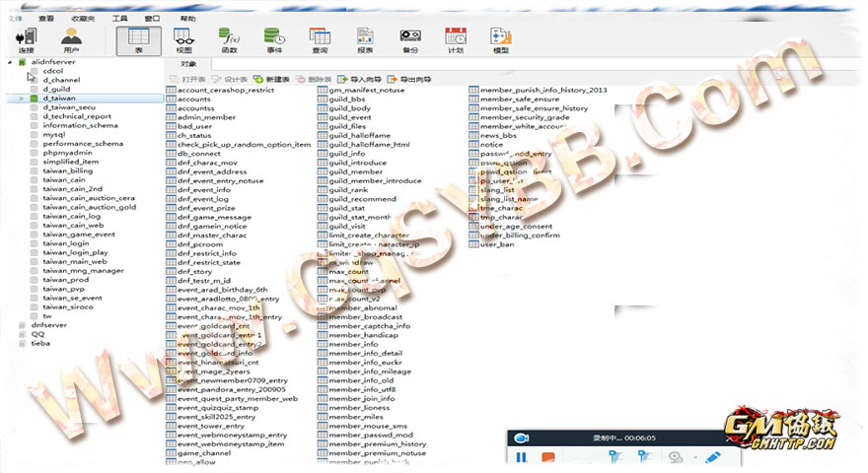Open the Backup (备份) toolbar icon
The height and width of the screenshot is (473, 868).
pos(410,40)
